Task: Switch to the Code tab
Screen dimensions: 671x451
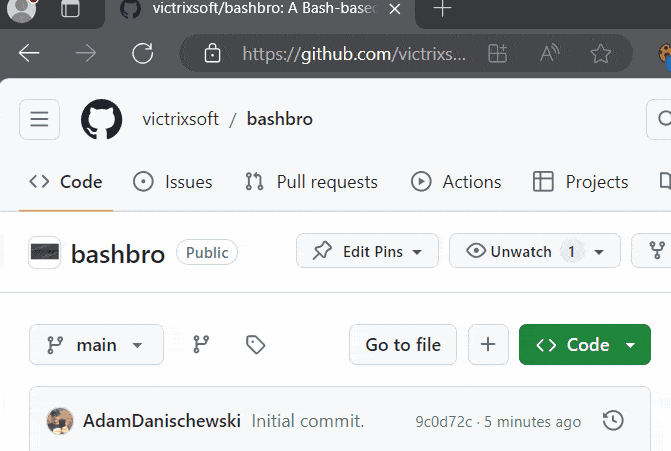Action: click(66, 182)
